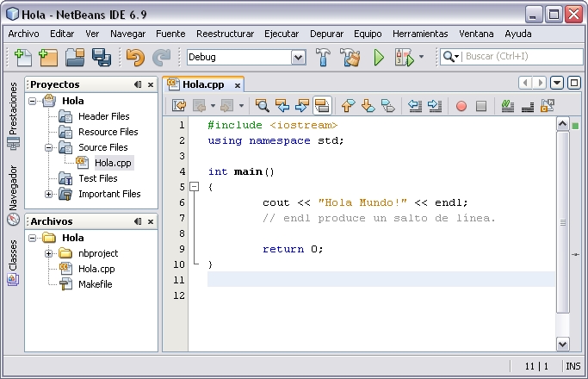This screenshot has width=588, height=379.
Task: Close the Hola.cpp editor tab
Action: tap(238, 85)
